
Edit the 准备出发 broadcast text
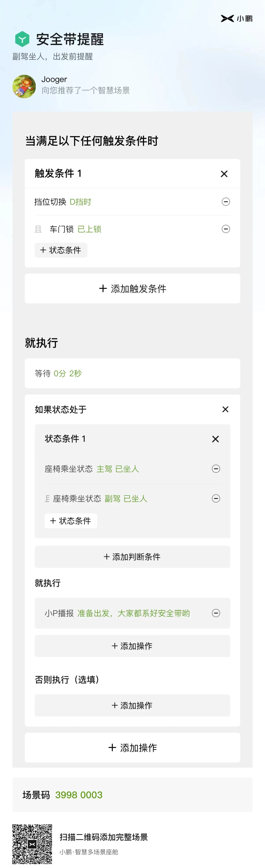pyautogui.click(x=134, y=613)
